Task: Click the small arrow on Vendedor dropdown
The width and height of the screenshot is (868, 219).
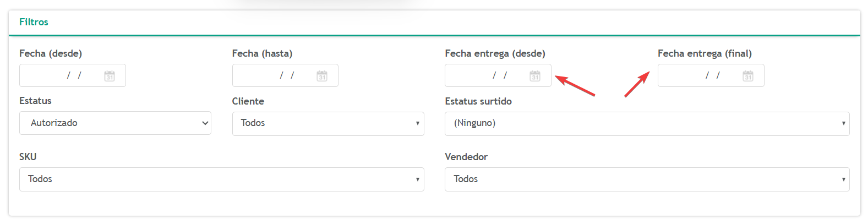Action: (843, 179)
